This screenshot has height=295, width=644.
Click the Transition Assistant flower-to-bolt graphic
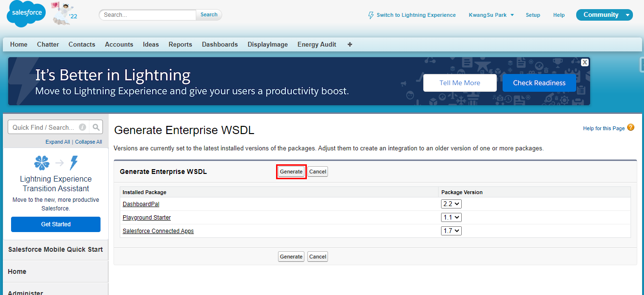pos(56,163)
